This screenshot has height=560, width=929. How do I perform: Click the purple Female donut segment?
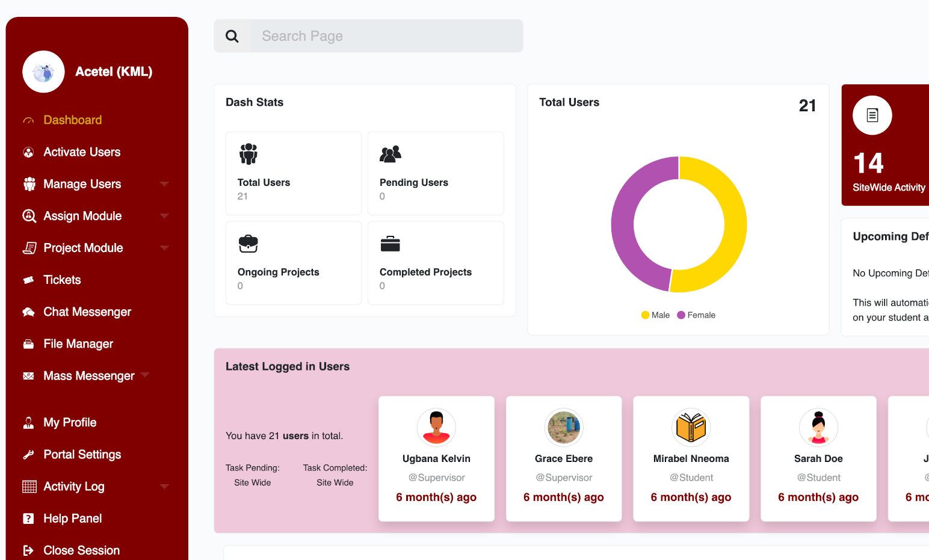click(623, 224)
